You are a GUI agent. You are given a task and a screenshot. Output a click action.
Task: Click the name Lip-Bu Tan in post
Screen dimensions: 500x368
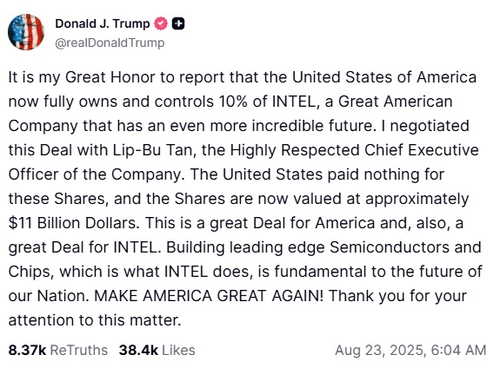[152, 150]
